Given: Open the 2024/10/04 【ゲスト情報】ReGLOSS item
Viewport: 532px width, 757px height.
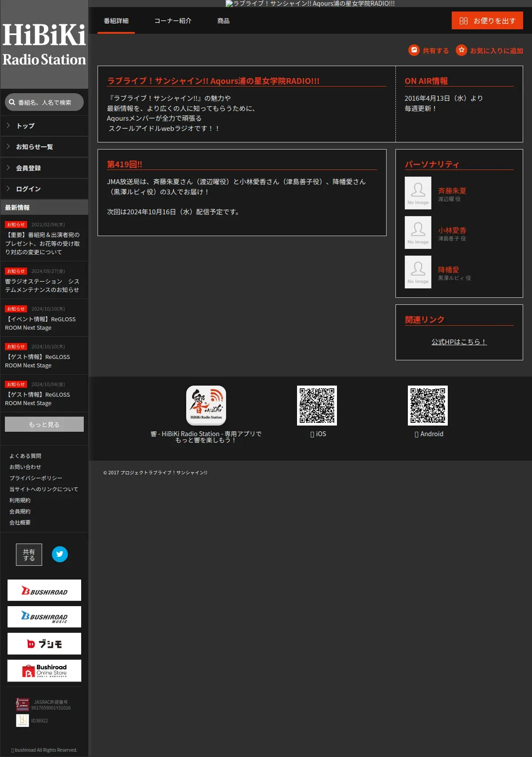Looking at the screenshot, I should 38,399.
